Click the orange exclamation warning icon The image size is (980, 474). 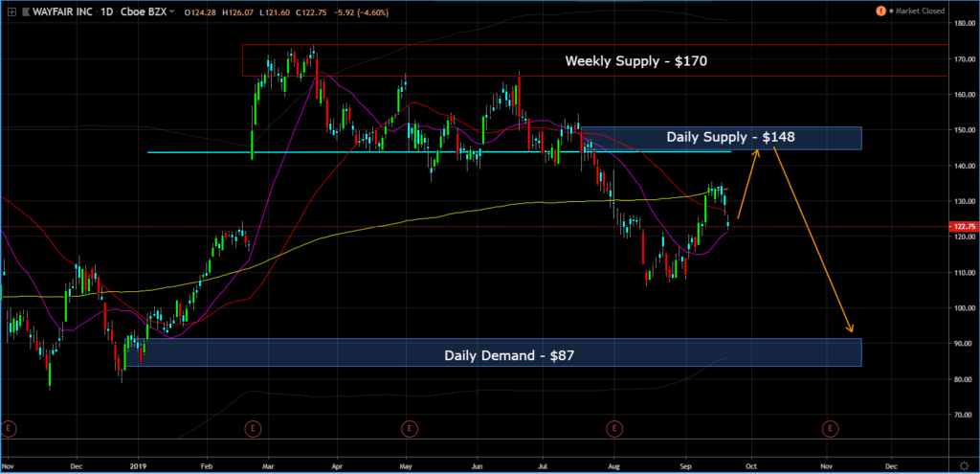tap(880, 11)
